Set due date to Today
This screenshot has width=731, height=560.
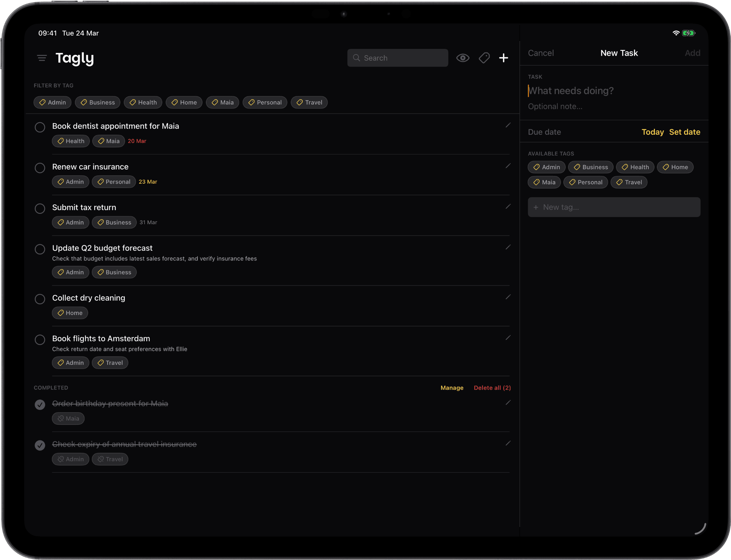(652, 132)
